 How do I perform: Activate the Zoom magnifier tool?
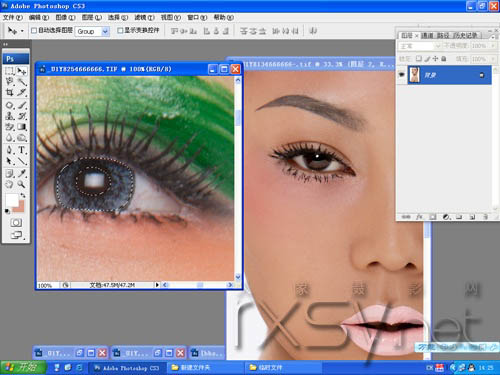pyautogui.click(x=22, y=184)
